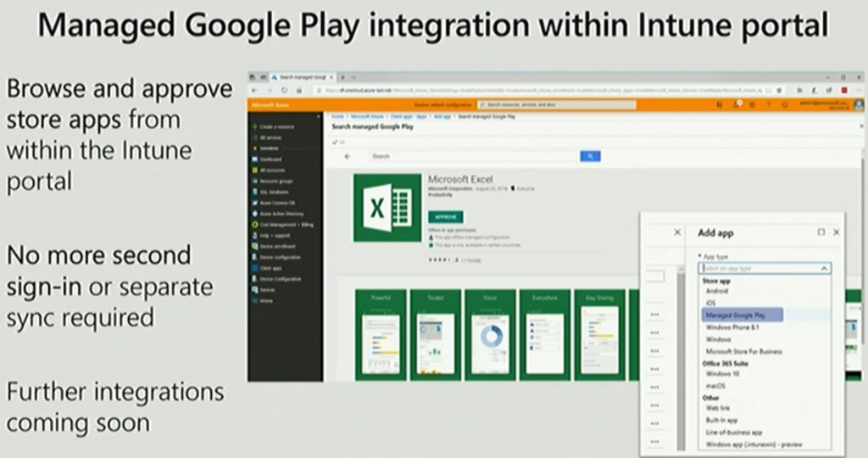Click the scrollbar beside the Add app blade
868x458 pixels.
681,360
